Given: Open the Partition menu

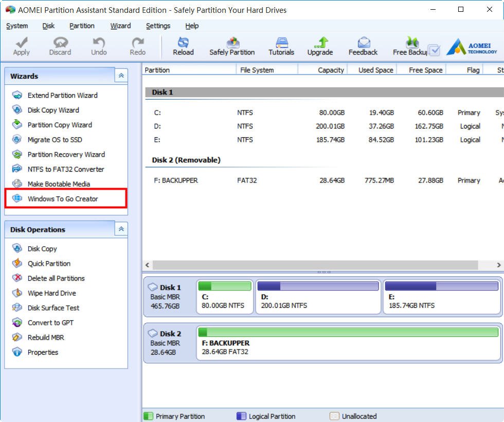Looking at the screenshot, I should (82, 26).
